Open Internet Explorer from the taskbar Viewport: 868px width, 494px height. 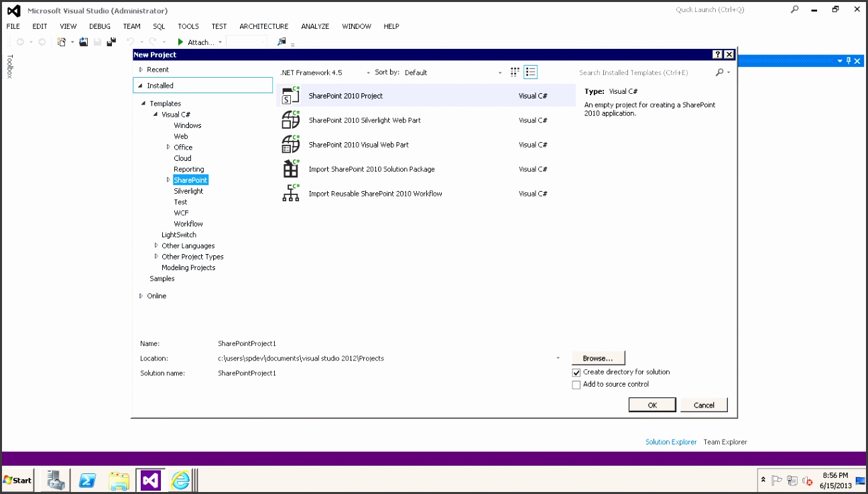point(180,480)
